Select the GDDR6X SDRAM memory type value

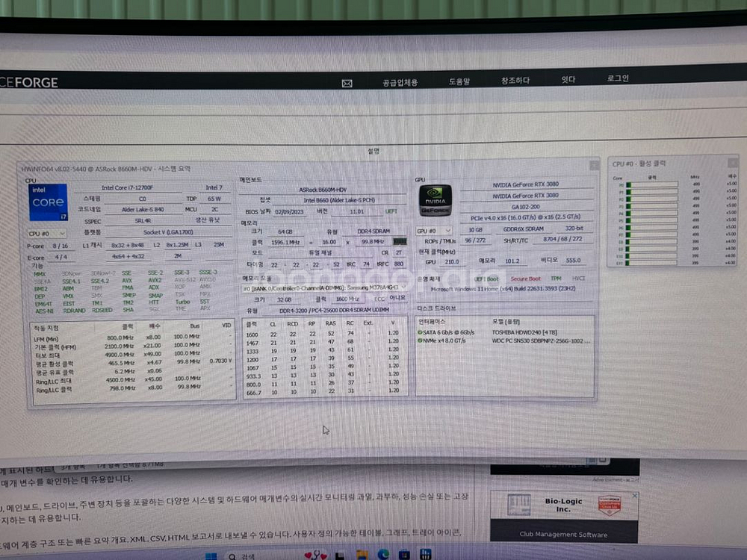pyautogui.click(x=524, y=229)
